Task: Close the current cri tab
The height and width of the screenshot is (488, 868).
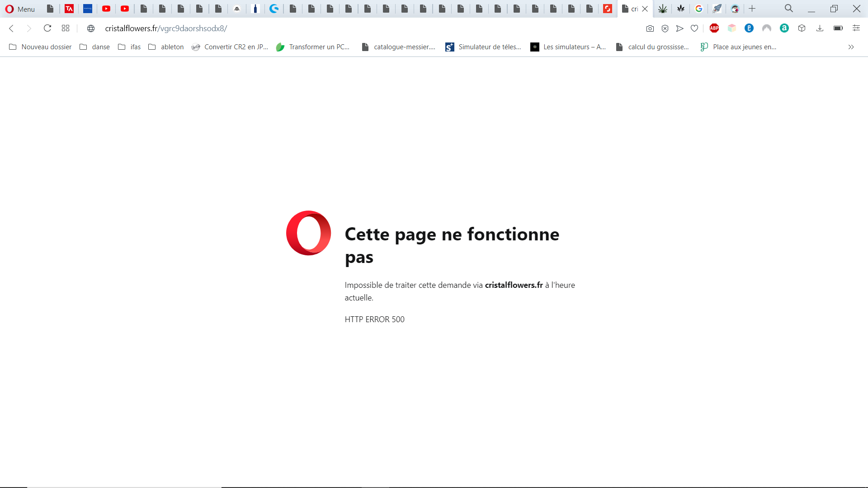Action: tap(645, 9)
